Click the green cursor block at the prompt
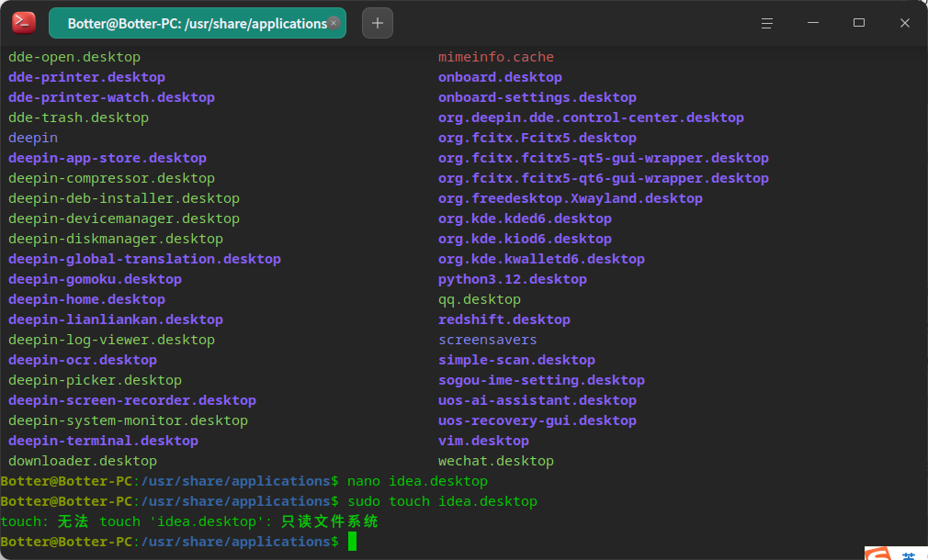Screen dimensions: 928x560 352,541
